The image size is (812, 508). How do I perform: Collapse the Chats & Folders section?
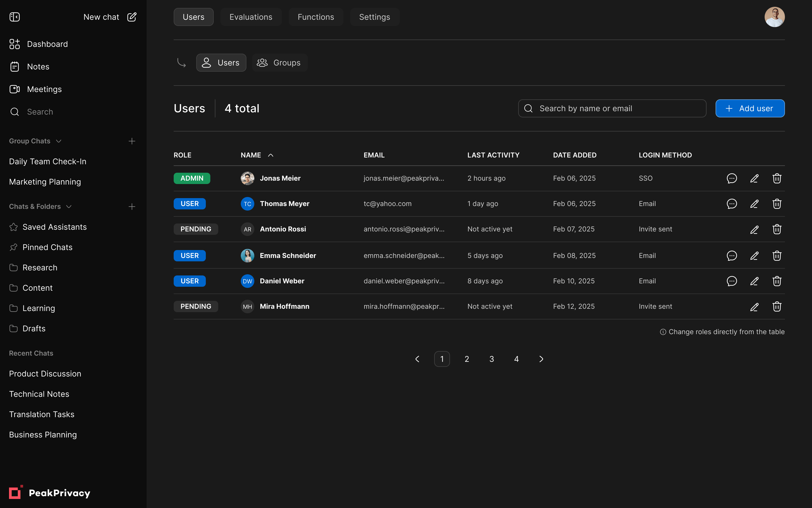click(69, 207)
